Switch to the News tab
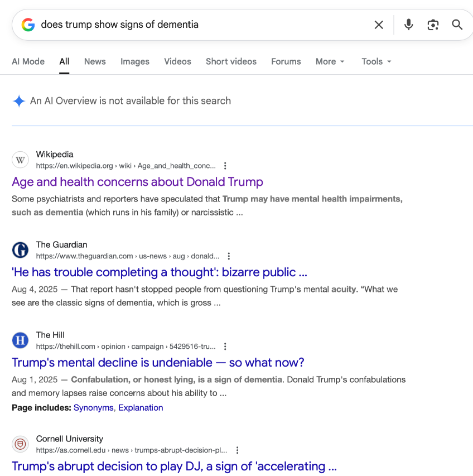This screenshot has height=476, width=473. click(x=95, y=61)
